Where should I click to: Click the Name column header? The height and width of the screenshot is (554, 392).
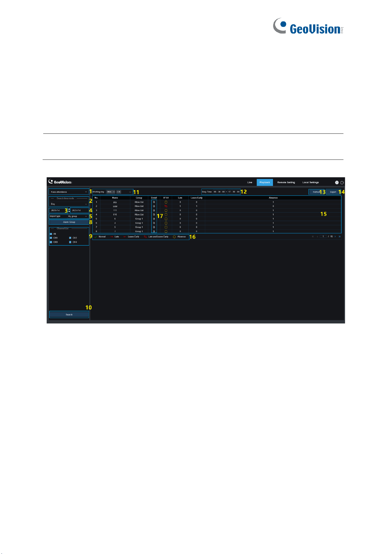[x=115, y=198]
